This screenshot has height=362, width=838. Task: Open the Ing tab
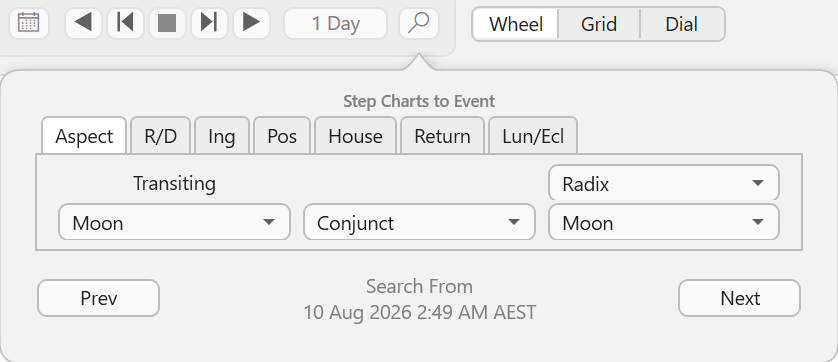(x=222, y=136)
